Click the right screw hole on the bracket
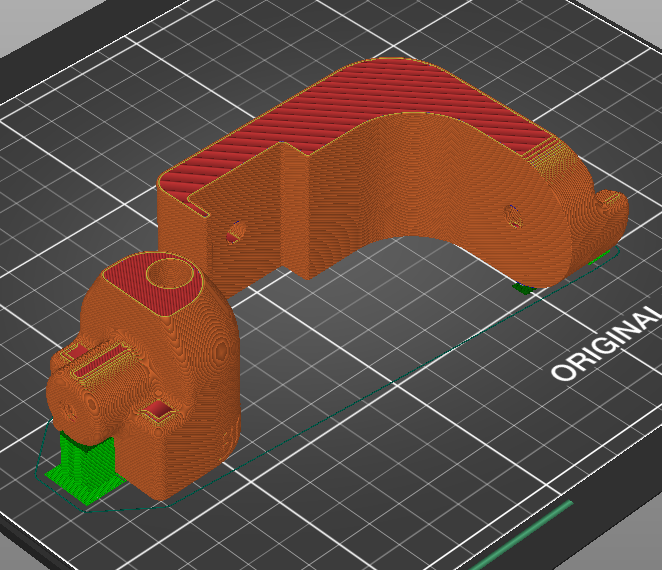Viewport: 662px width, 570px height. point(513,216)
